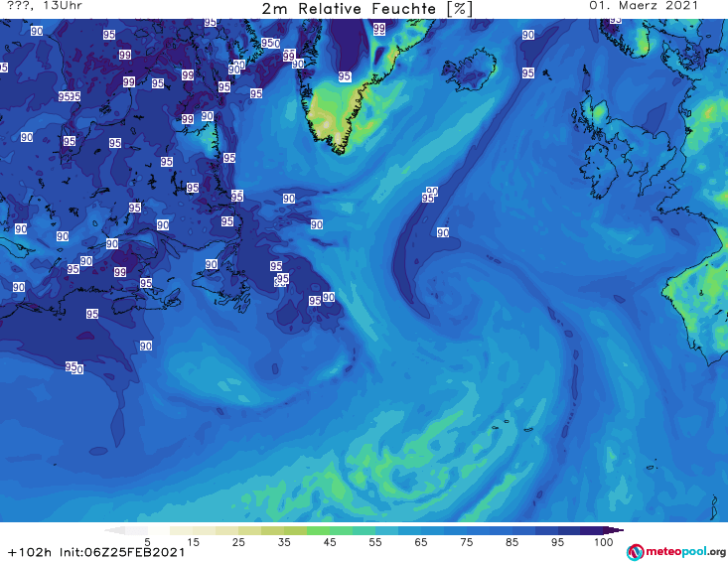
Task: Click the '99' contour label above Hudson Bay
Action: 125,55
